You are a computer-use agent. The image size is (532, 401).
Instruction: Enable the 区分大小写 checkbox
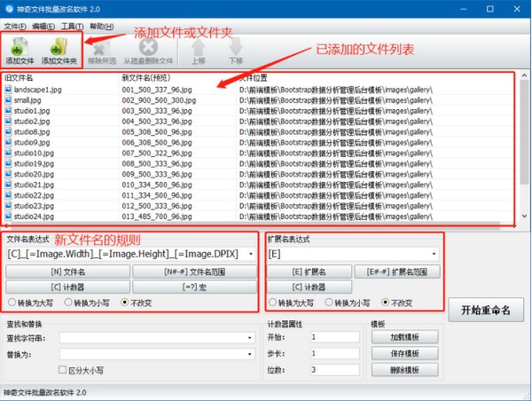(x=62, y=370)
